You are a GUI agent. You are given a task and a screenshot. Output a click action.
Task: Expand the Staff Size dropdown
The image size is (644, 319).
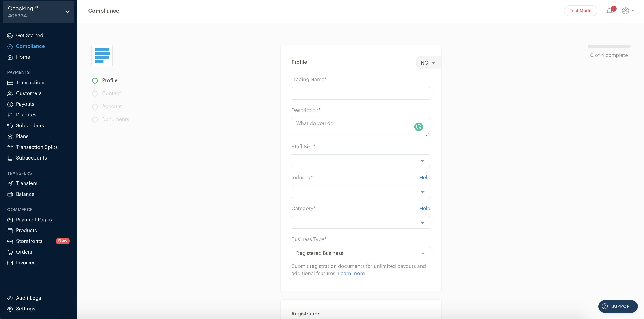click(x=361, y=161)
